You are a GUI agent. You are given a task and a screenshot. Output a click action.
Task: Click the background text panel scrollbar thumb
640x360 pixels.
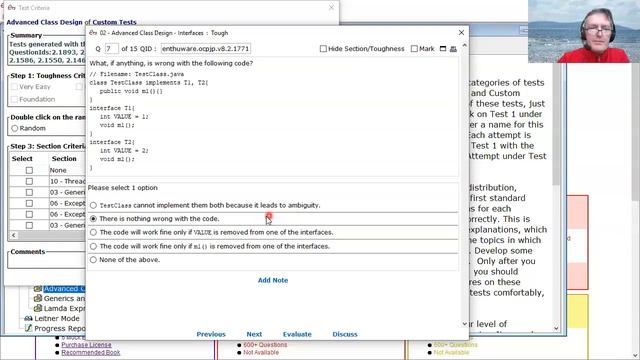pyautogui.click(x=556, y=123)
